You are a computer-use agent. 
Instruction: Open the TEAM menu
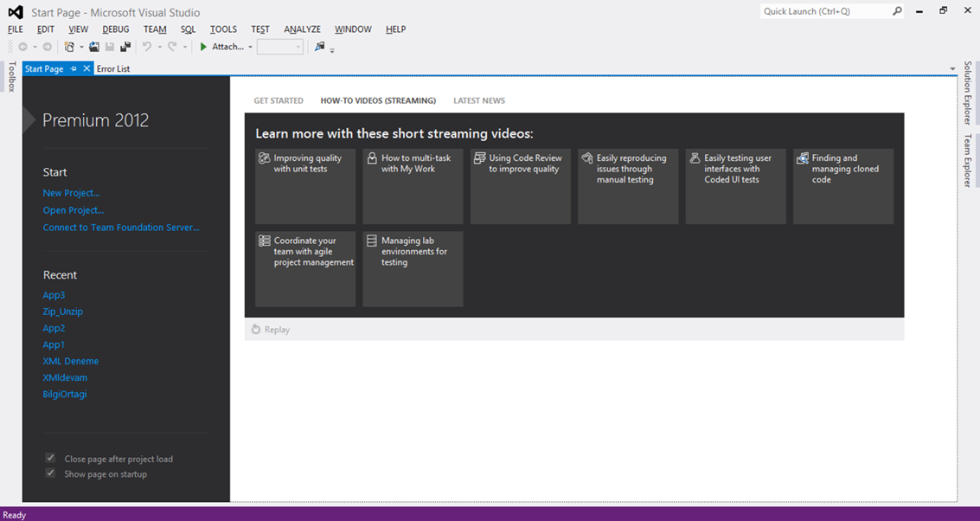click(x=154, y=29)
